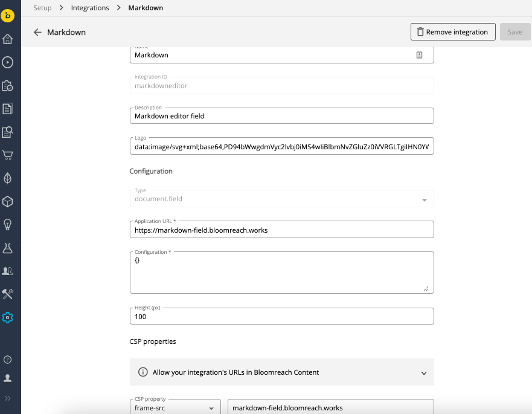Click the back arrow next to Markdown
The image size is (532, 414).
38,32
